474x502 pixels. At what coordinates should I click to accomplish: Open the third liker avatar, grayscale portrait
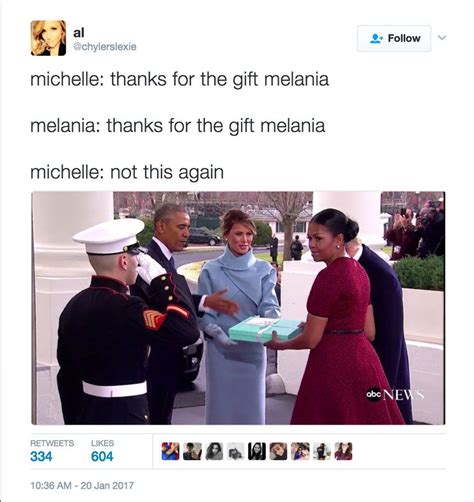[x=214, y=451]
